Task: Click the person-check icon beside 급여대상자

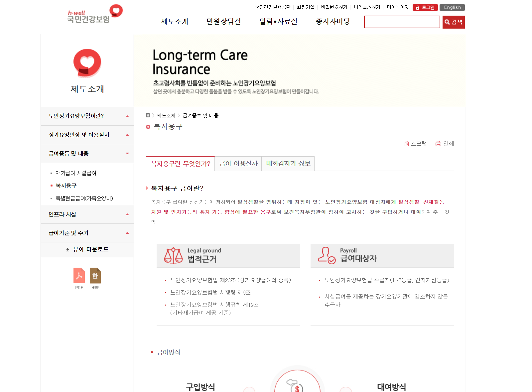Action: pos(327,255)
